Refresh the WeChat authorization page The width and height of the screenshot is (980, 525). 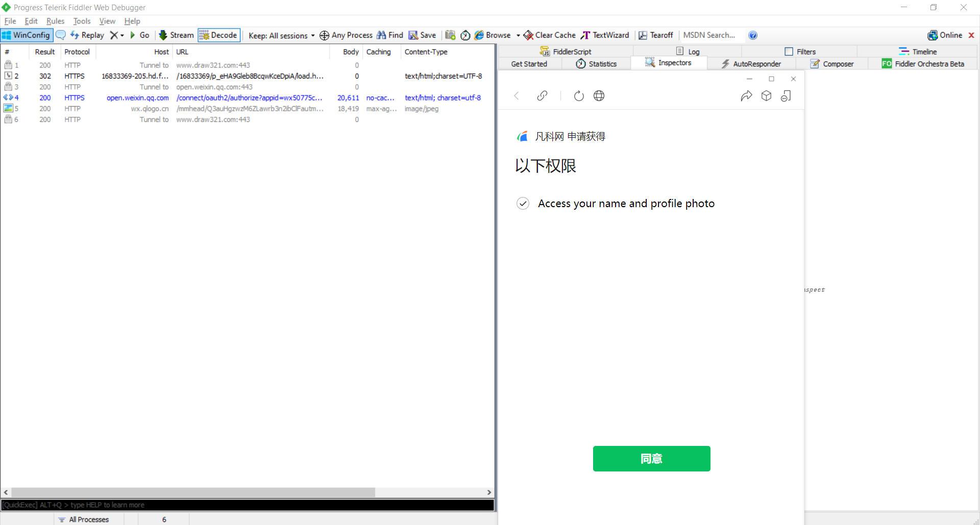(579, 96)
